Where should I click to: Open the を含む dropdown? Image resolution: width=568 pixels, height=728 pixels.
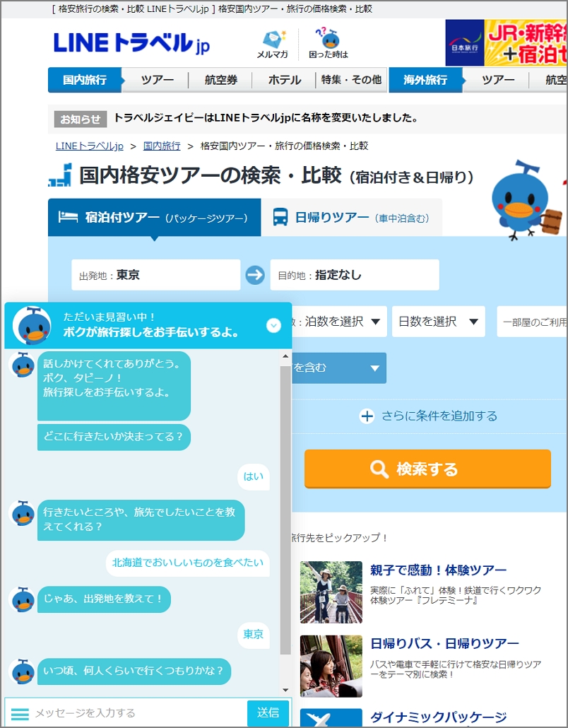(339, 368)
